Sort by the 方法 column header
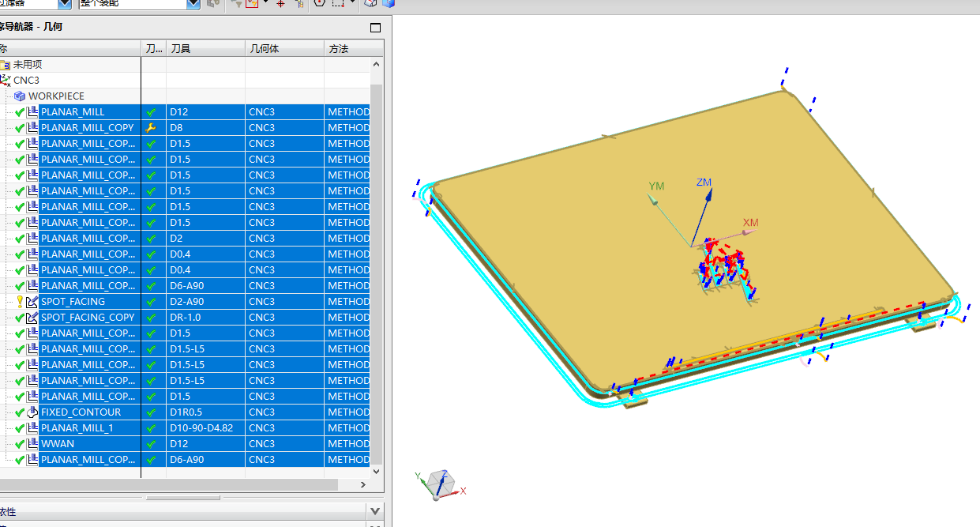This screenshot has width=980, height=527. click(x=354, y=49)
